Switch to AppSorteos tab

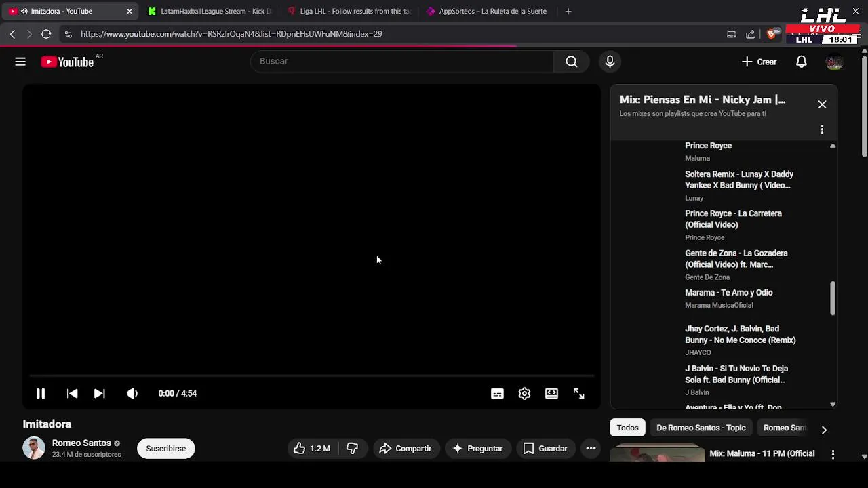click(487, 11)
